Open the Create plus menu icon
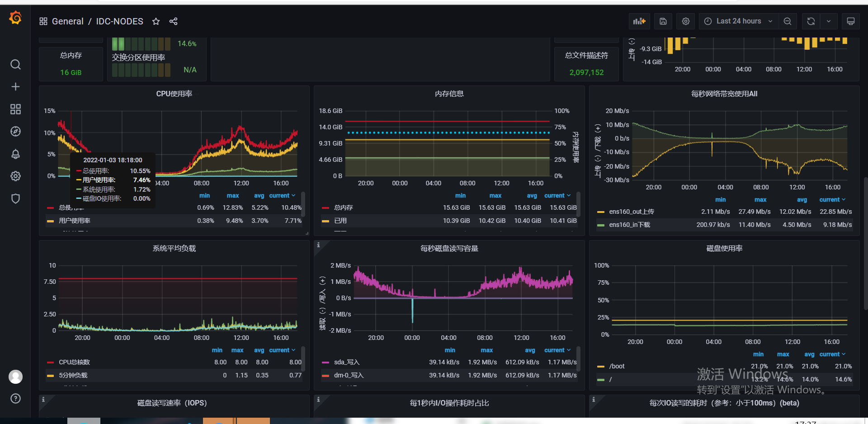 point(15,87)
